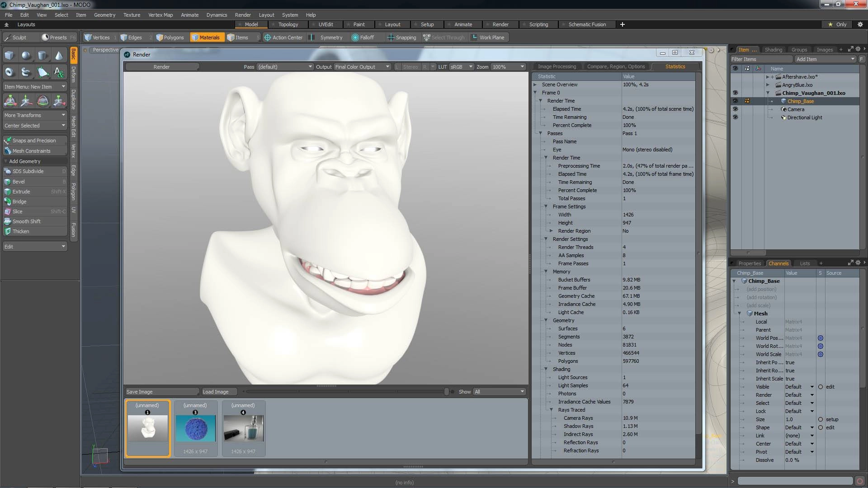Switch to Polygons selection mode
Screen dimensions: 868x488
pos(170,38)
